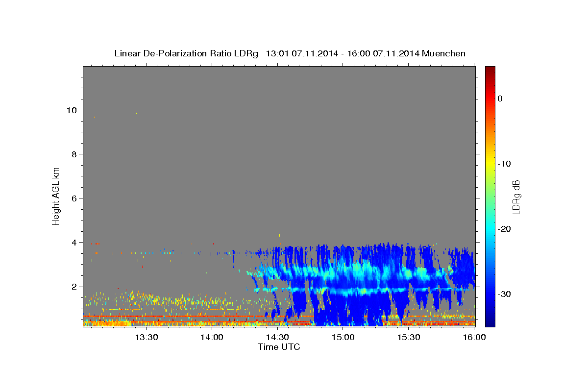
Task: Click the colorbar value "0"
Action: (500, 98)
